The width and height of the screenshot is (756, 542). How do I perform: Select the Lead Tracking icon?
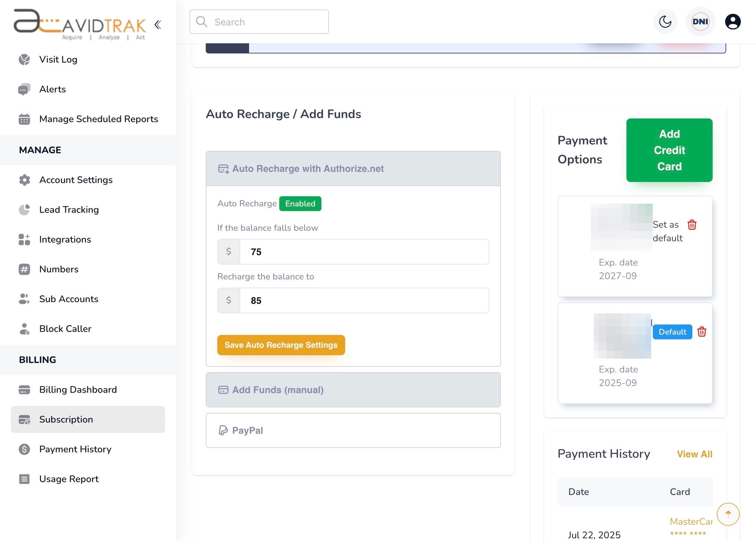point(24,209)
